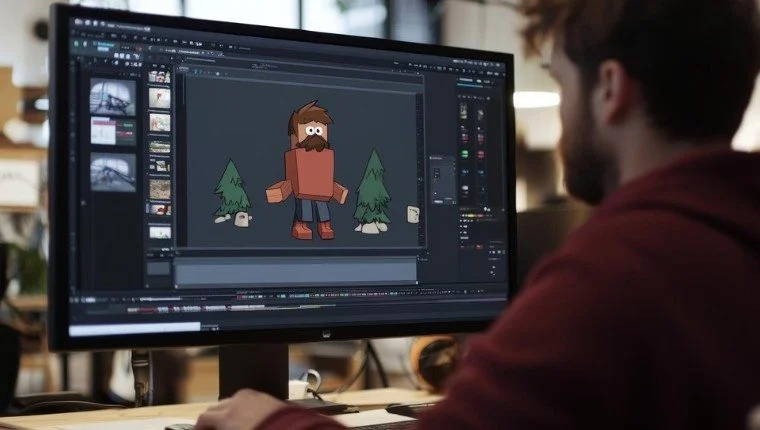Open the top large thumbnail in left panel
The width and height of the screenshot is (760, 430).
point(113,97)
